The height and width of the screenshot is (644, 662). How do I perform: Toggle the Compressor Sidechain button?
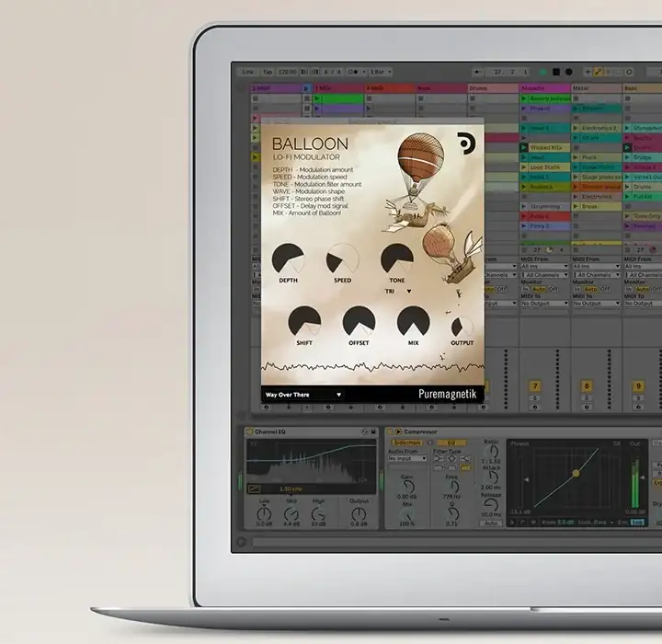[407, 443]
